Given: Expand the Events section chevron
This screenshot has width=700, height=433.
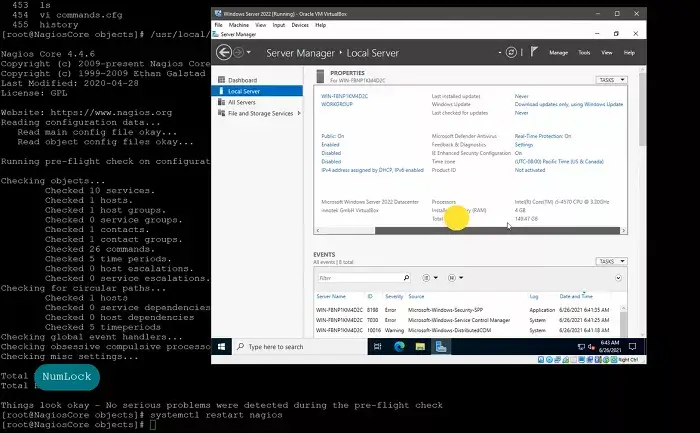Looking at the screenshot, I should point(619,277).
